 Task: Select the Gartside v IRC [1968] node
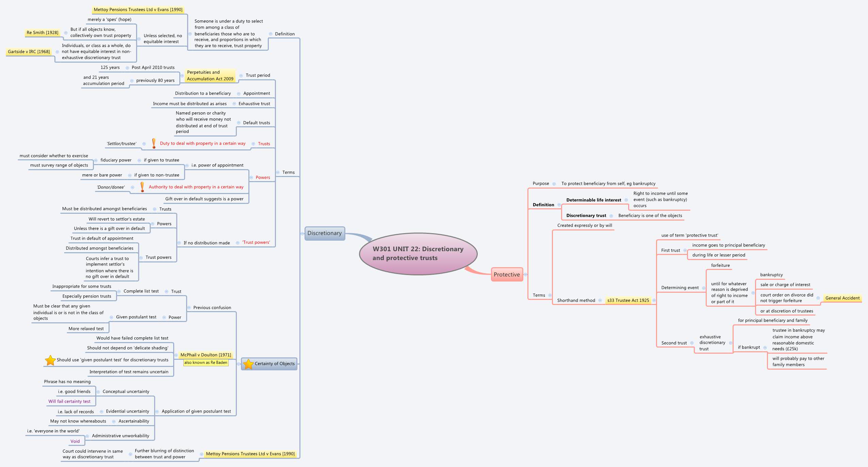click(x=29, y=52)
